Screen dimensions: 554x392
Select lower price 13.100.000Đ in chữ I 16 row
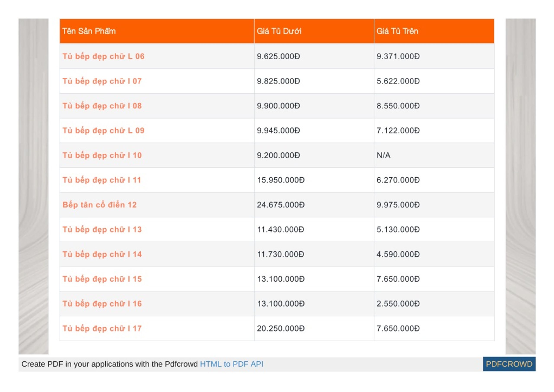click(281, 304)
